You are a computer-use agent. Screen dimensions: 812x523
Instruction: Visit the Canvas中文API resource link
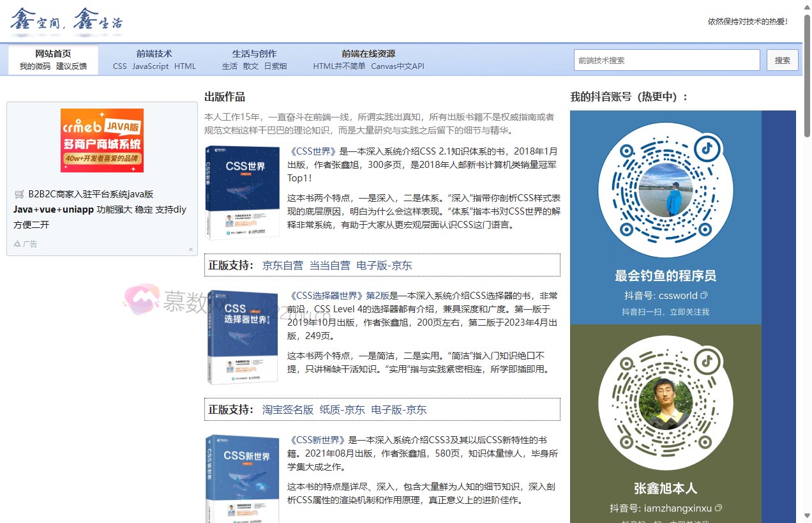click(397, 66)
